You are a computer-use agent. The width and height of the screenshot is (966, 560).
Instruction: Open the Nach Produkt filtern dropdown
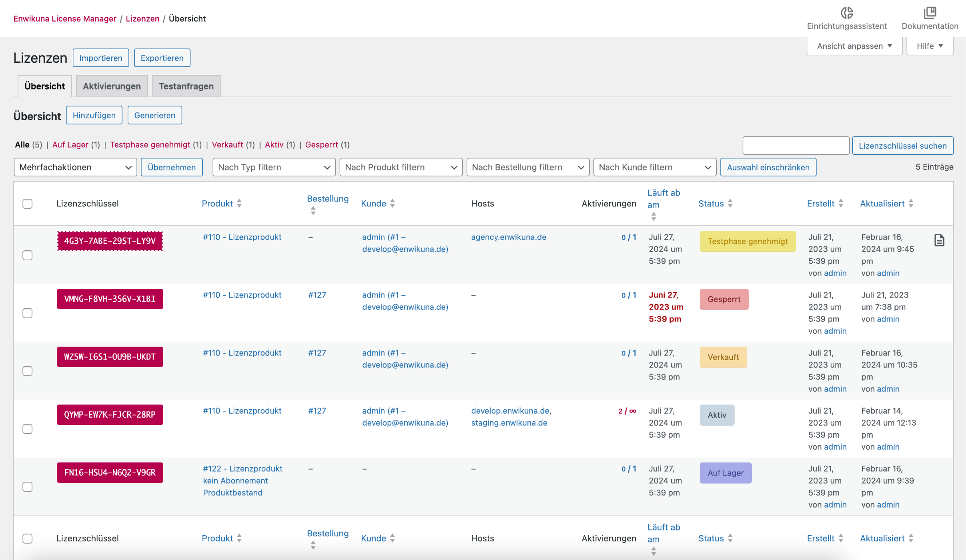401,167
